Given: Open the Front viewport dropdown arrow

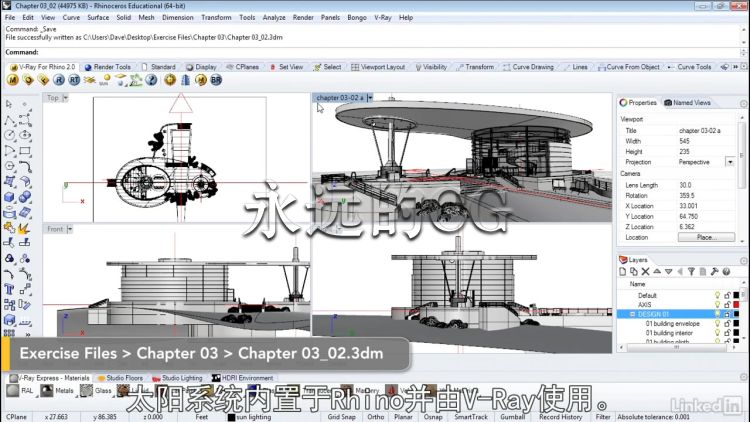Looking at the screenshot, I should [x=70, y=229].
